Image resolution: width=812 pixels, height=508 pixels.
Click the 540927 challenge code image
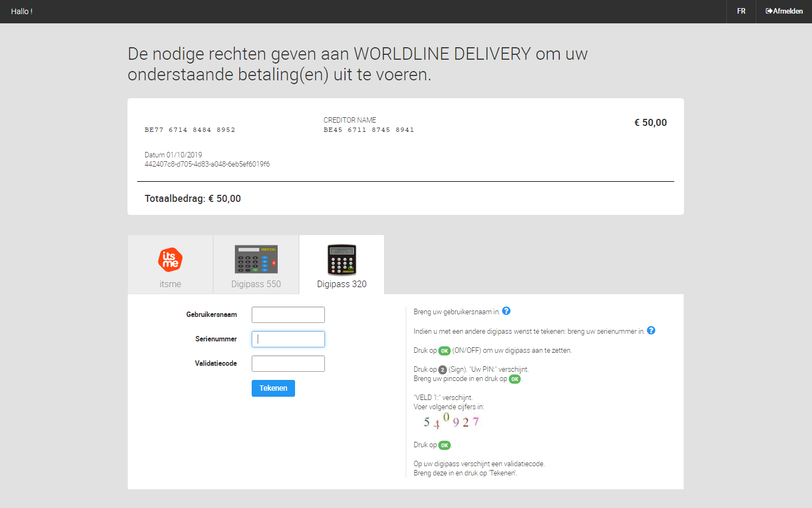point(451,421)
